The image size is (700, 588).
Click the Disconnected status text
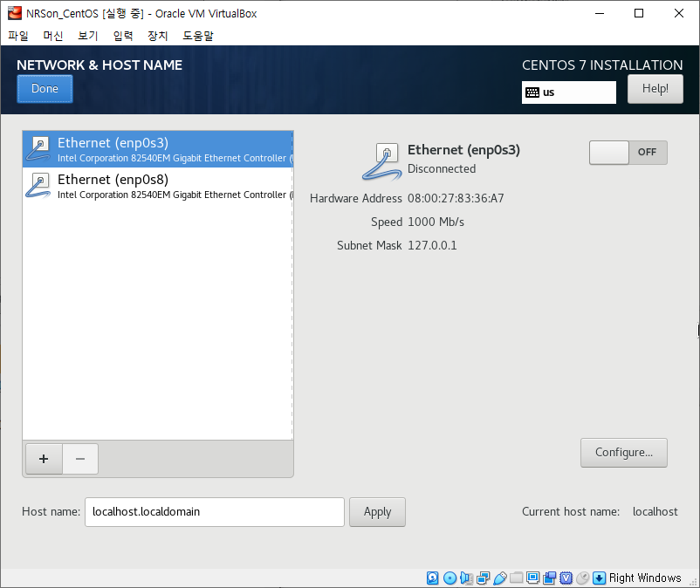[x=442, y=168]
